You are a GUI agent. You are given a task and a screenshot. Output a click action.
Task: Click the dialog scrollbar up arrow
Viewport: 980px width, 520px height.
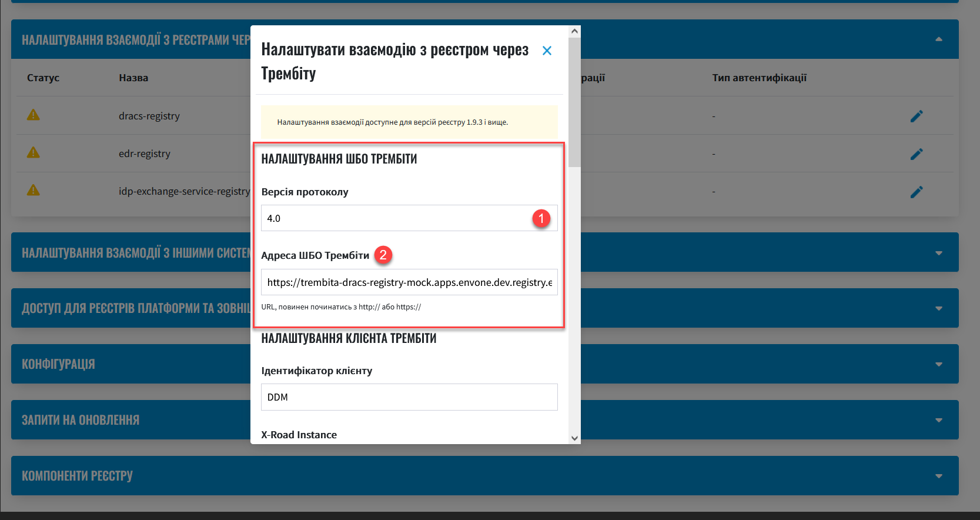click(x=574, y=31)
